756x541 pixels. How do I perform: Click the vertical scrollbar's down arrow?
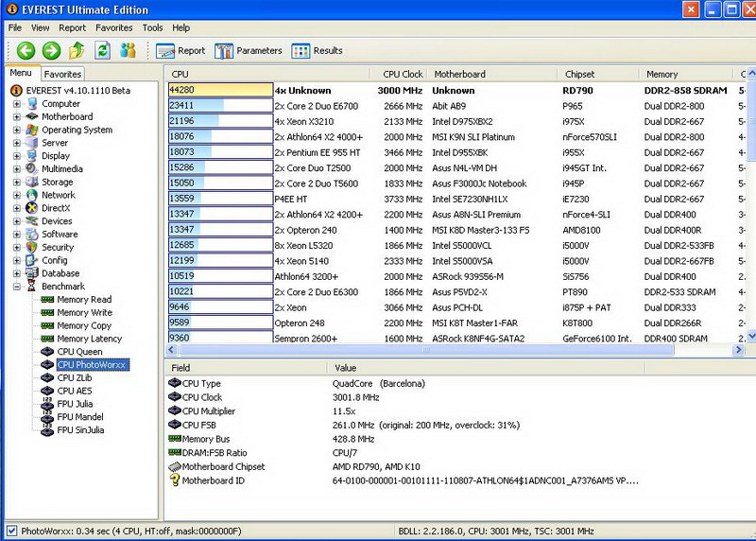[751, 336]
